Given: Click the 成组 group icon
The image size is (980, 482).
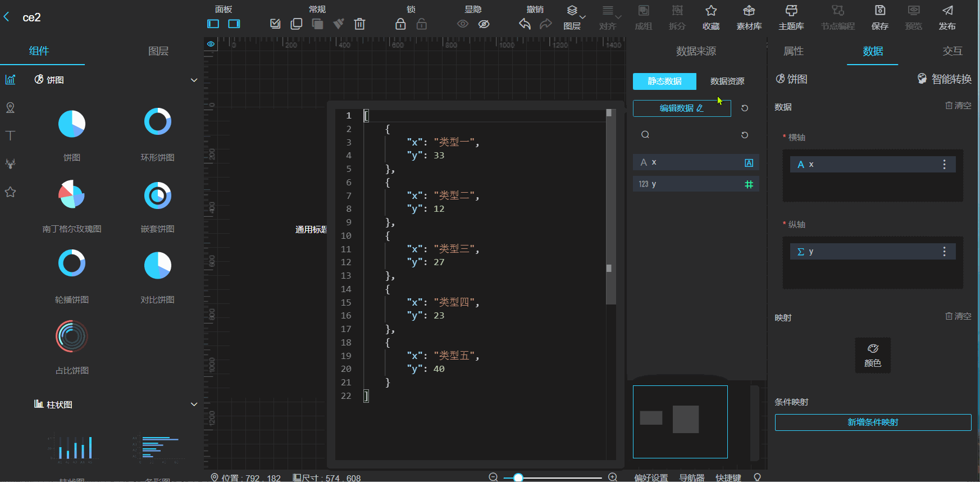Looking at the screenshot, I should (x=644, y=17).
